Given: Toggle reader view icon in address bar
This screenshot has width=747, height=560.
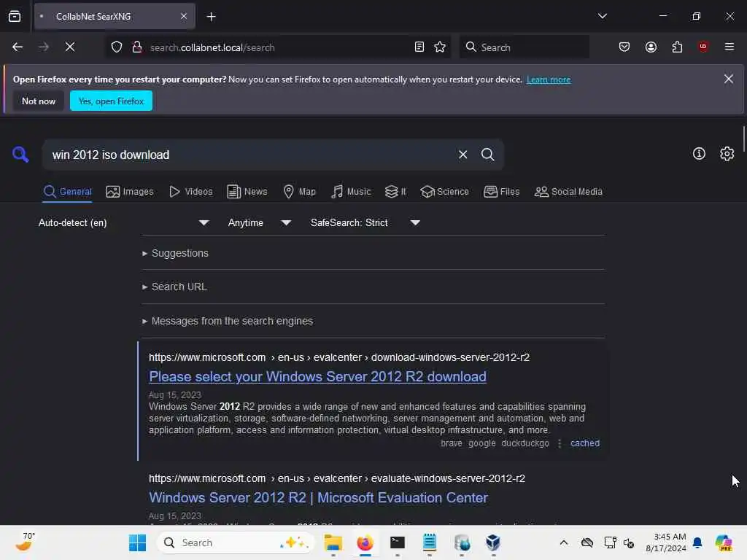Looking at the screenshot, I should tap(419, 47).
